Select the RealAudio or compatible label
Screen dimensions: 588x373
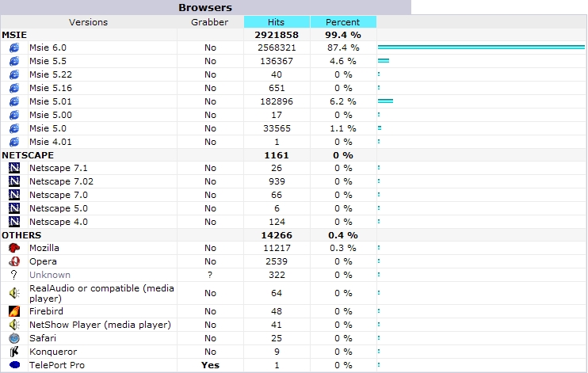tap(101, 293)
